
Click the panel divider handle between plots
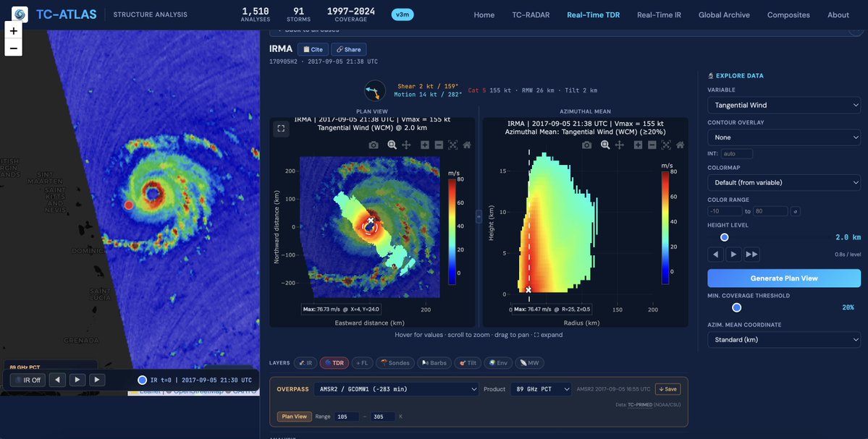pyautogui.click(x=479, y=217)
